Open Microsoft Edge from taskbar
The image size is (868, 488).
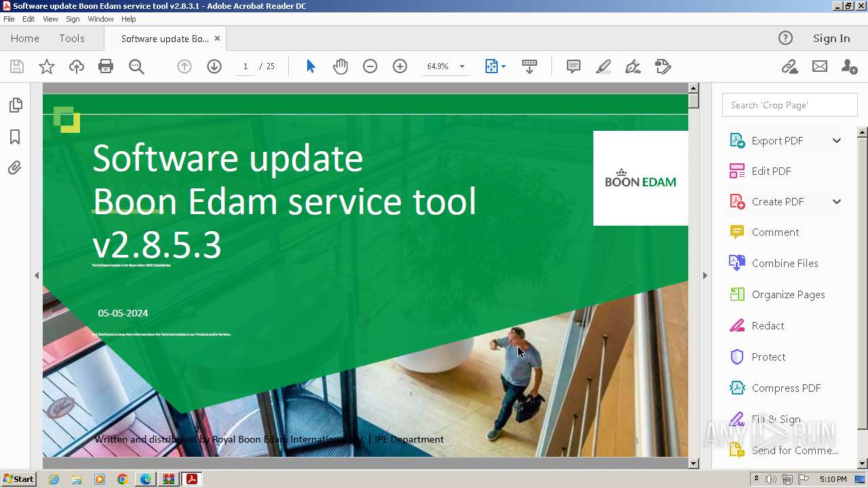(146, 479)
